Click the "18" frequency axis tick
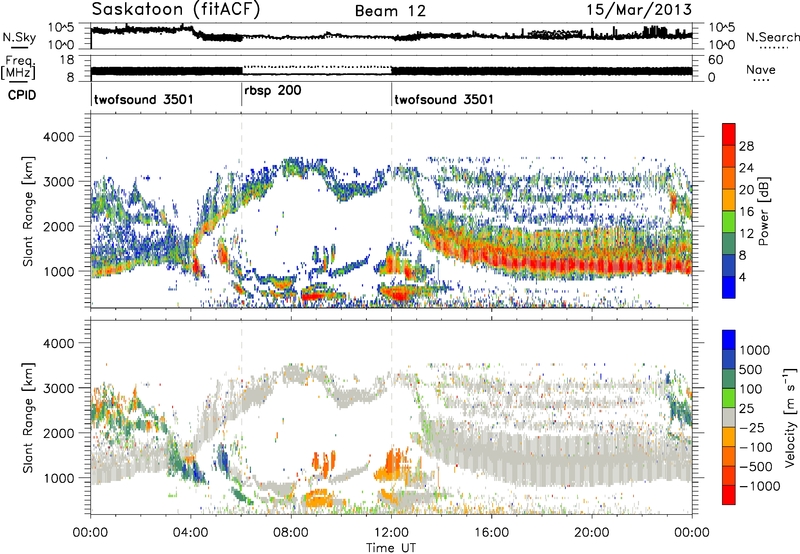The image size is (800, 554). click(67, 60)
